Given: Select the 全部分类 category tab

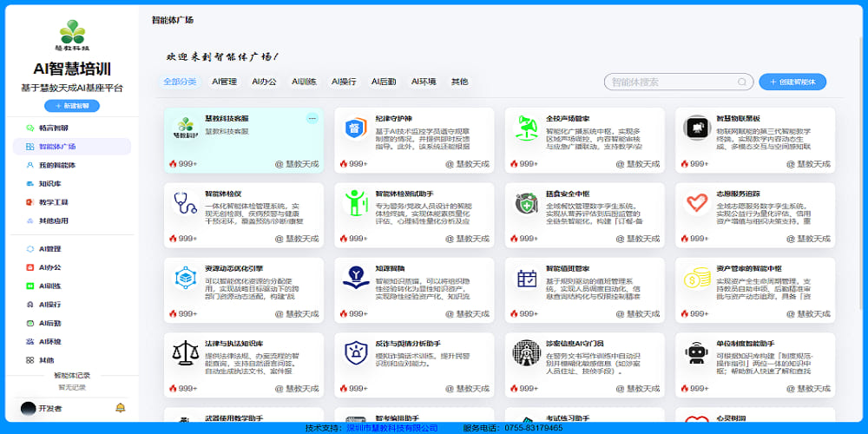Looking at the screenshot, I should point(180,82).
